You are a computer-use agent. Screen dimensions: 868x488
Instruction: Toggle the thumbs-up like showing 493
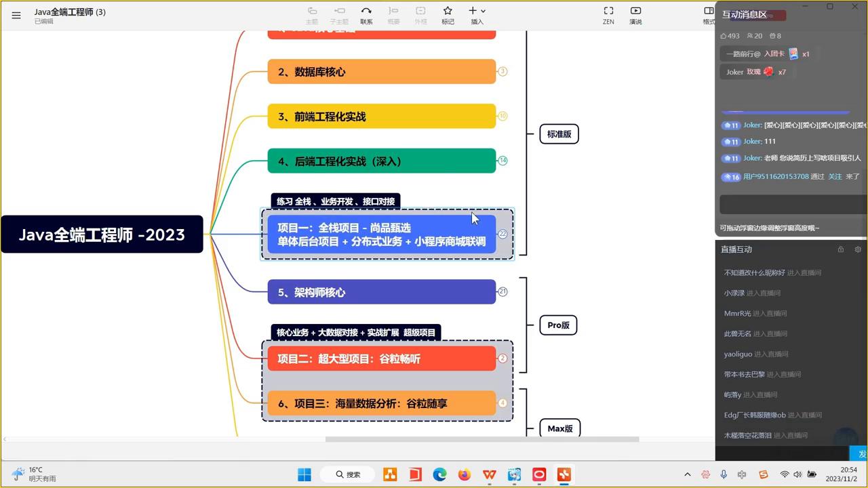tap(725, 36)
